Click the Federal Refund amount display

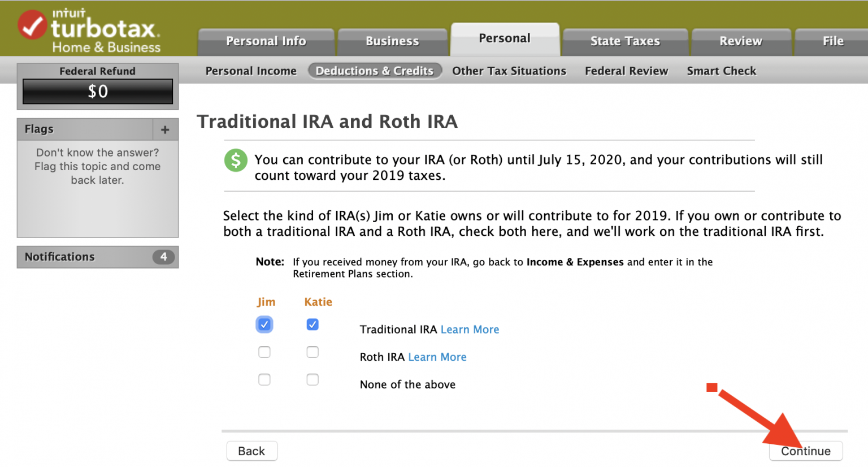pos(98,92)
